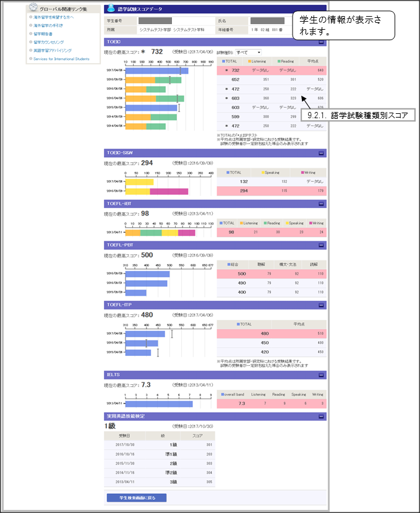Collapse the TOEFL-PBT section
The height and width of the screenshot is (513, 420).
point(321,246)
